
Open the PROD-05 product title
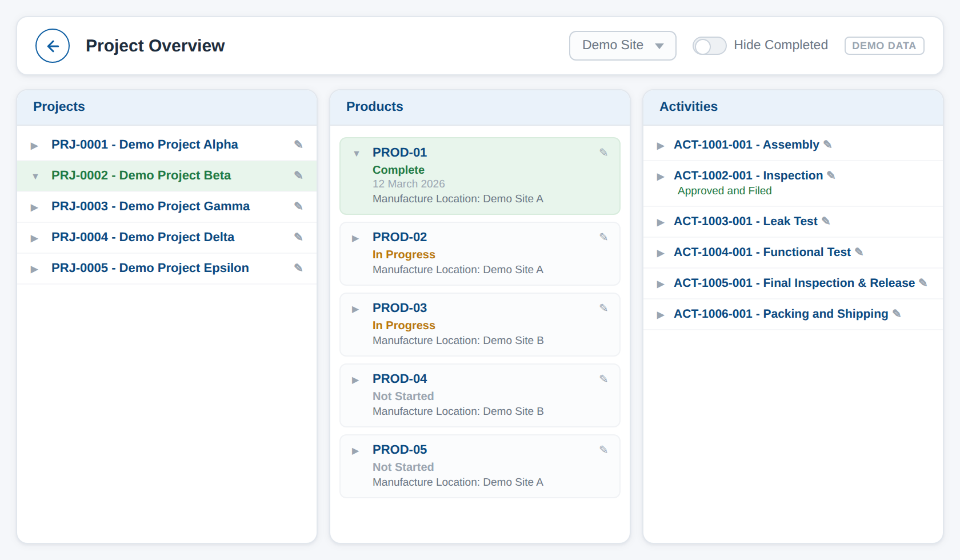pos(399,450)
